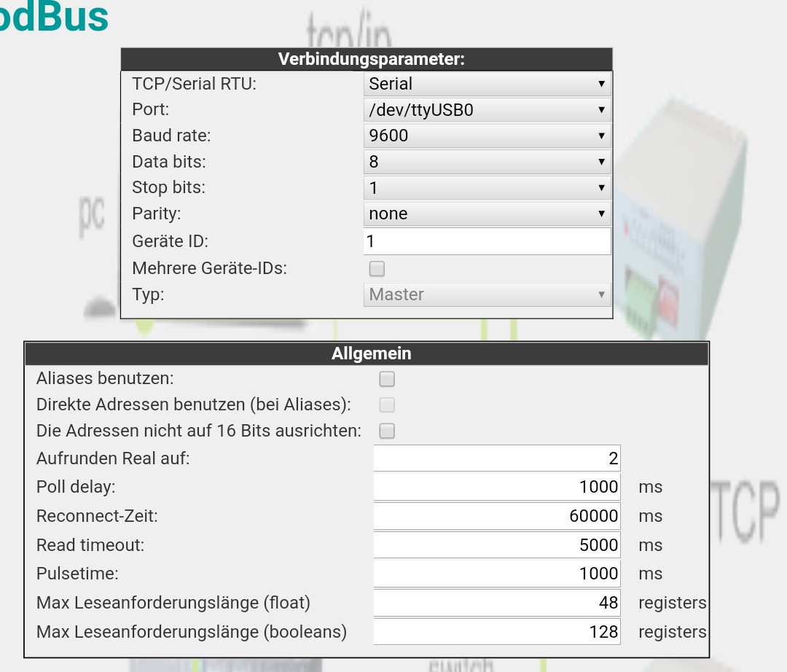787x672 pixels.
Task: Click the Aufrunden Real auf label
Action: pyautogui.click(x=113, y=458)
